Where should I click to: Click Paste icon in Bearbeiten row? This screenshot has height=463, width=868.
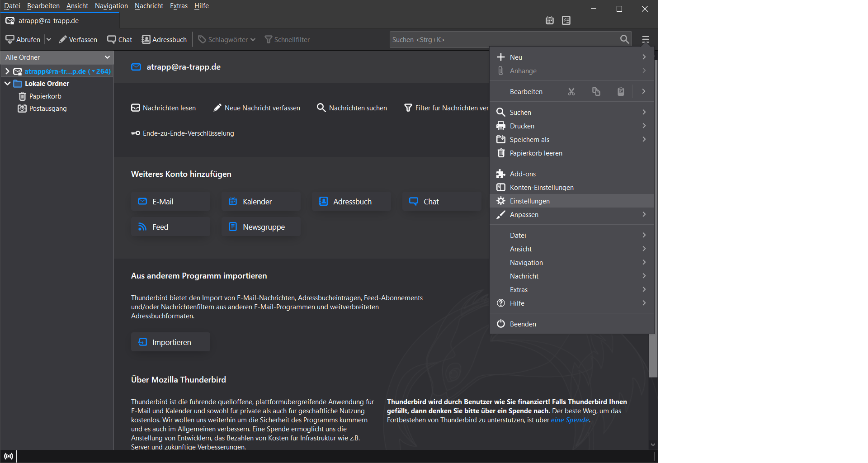[621, 91]
